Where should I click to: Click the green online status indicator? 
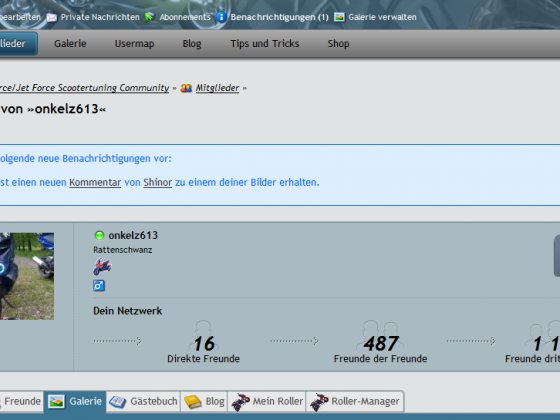[x=99, y=235]
